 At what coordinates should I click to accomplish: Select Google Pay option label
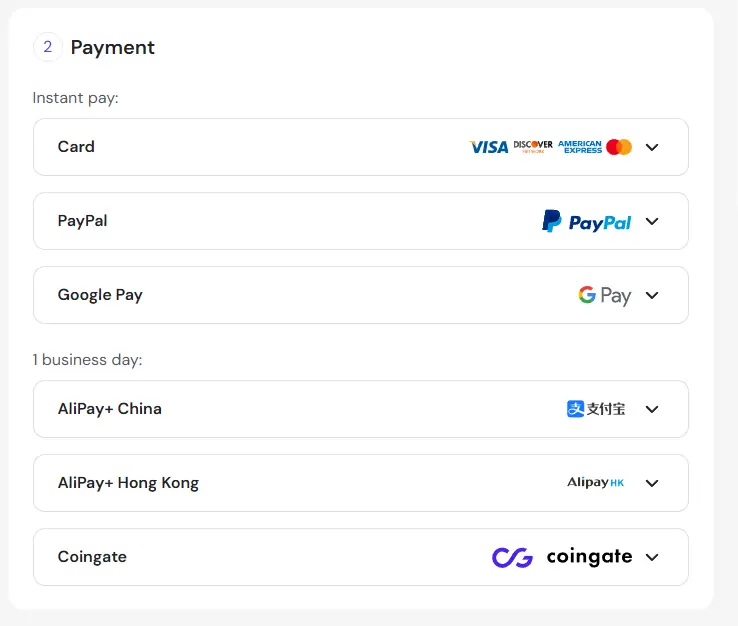(100, 295)
